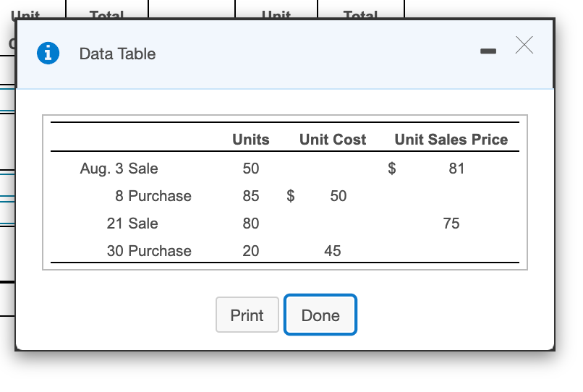Click the 'Aug. 3 Sale' row label
Viewport: 583px width, 392px height.
click(119, 169)
